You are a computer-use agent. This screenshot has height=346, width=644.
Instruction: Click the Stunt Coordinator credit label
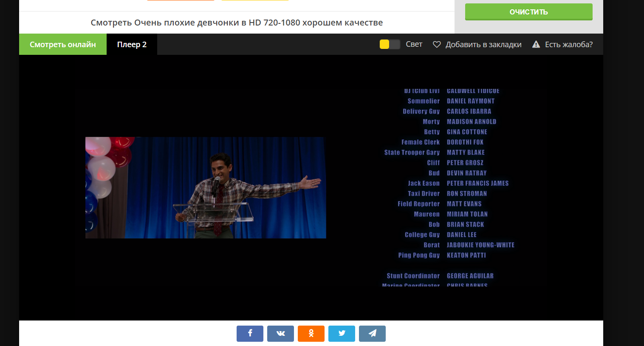pos(413,276)
